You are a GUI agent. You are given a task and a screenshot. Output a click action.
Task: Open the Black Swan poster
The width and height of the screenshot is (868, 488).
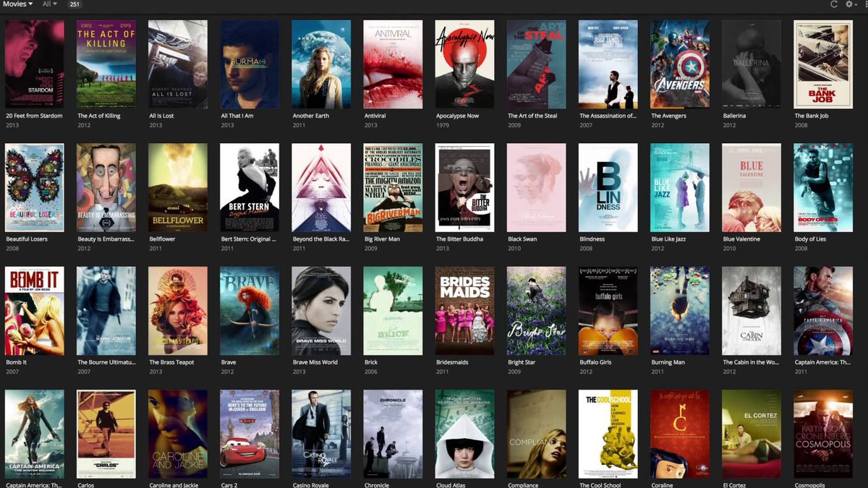pyautogui.click(x=535, y=187)
